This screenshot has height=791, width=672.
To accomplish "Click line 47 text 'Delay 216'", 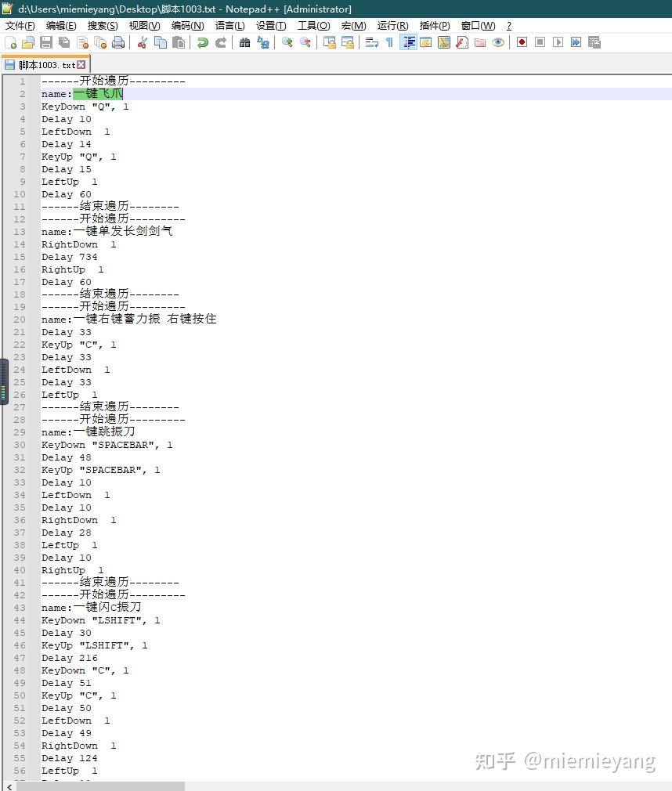I will [x=70, y=658].
